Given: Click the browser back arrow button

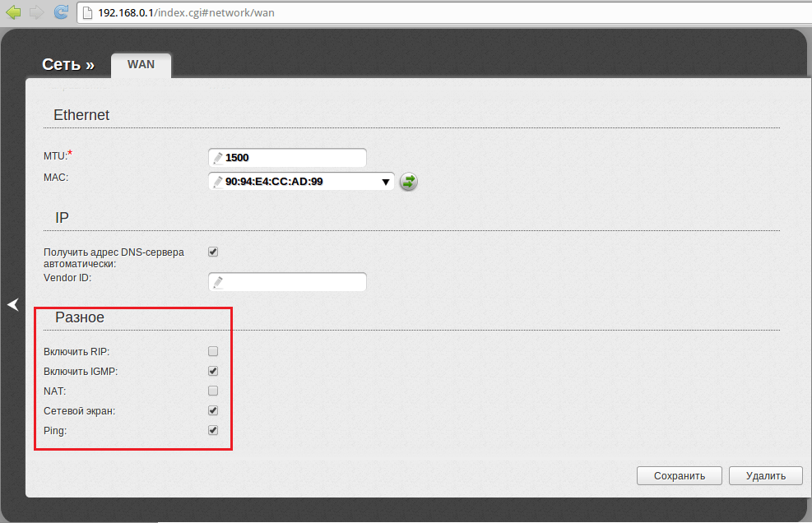Looking at the screenshot, I should click(x=13, y=12).
